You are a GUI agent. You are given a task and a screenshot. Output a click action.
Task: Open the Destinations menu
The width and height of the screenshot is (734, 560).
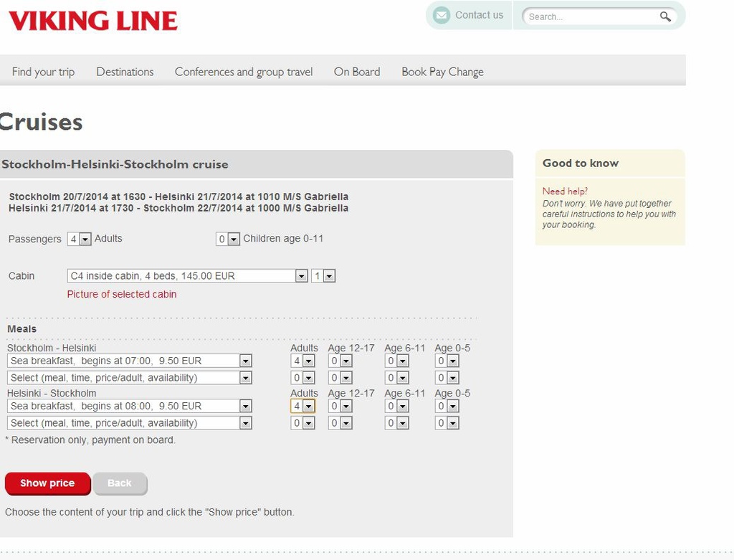pyautogui.click(x=125, y=72)
